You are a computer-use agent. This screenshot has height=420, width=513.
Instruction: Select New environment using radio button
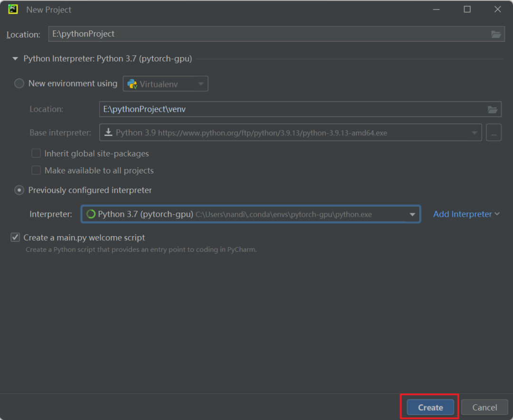pyautogui.click(x=19, y=84)
